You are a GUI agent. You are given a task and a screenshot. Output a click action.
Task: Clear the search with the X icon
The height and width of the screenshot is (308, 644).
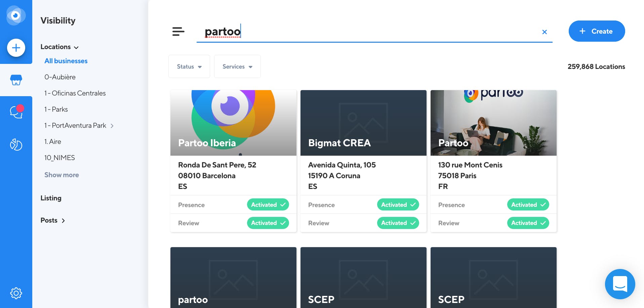[x=545, y=32]
